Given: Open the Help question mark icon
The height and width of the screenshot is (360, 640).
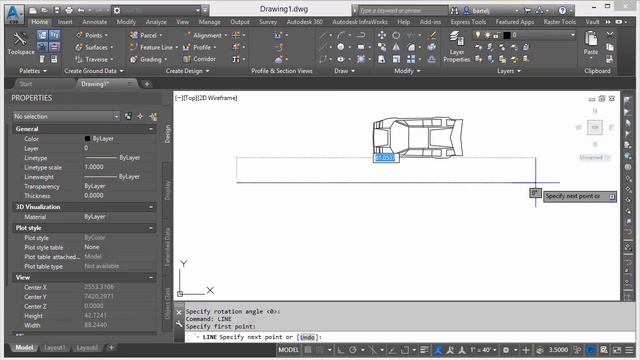Looking at the screenshot, I should (562, 11).
